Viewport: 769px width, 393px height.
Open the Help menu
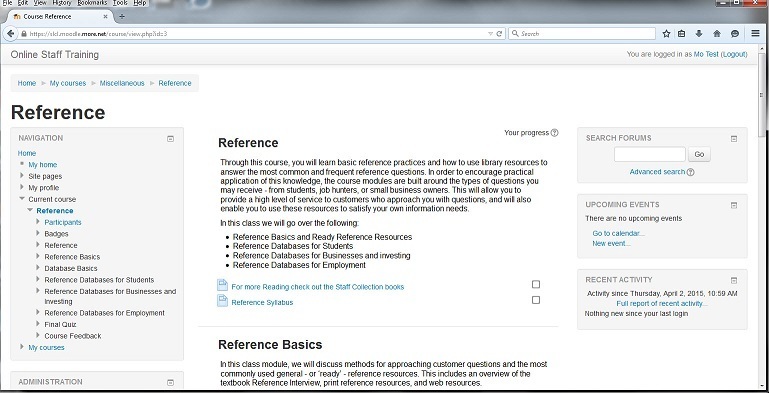(140, 3)
